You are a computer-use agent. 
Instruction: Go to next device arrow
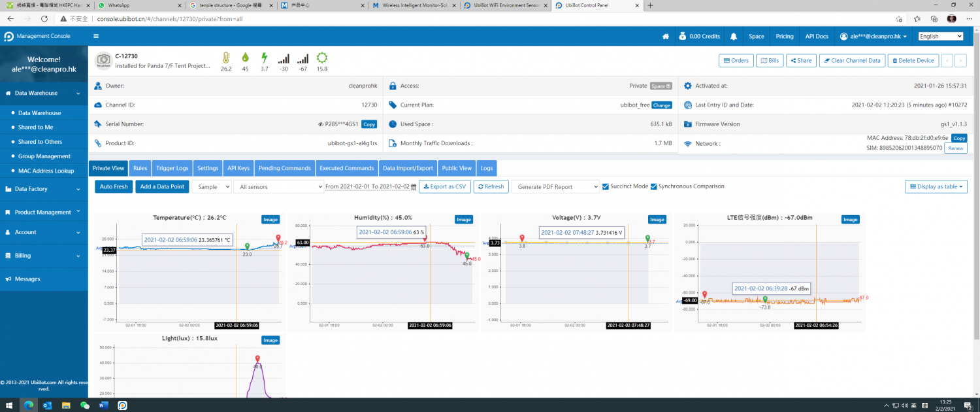click(960, 60)
